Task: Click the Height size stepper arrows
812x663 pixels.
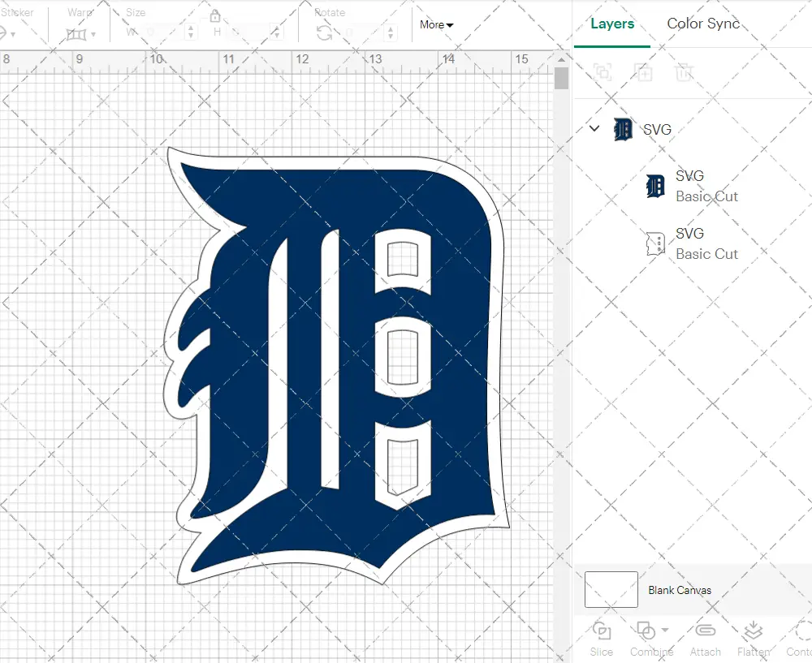Action: [x=277, y=32]
